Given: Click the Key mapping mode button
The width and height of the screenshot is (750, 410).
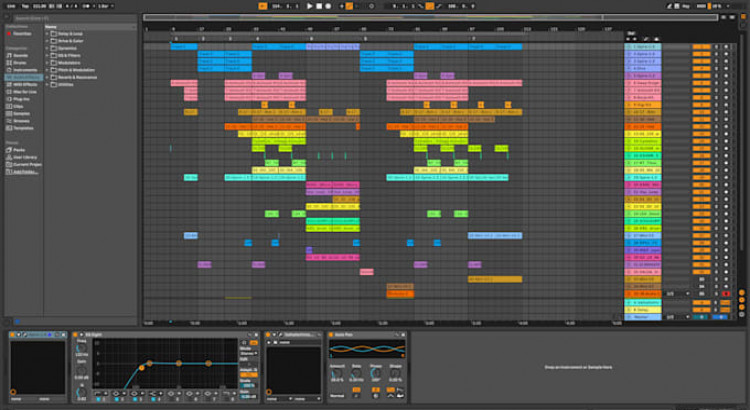Looking at the screenshot, I should [x=685, y=6].
